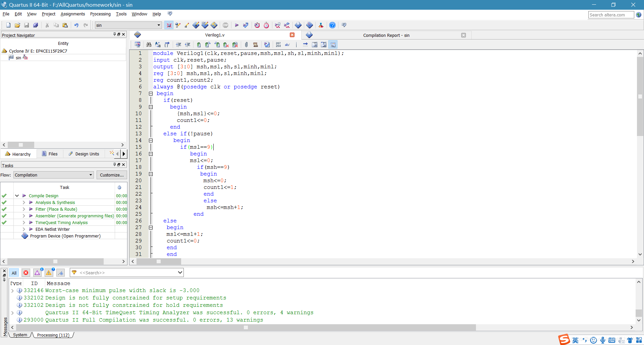Screen dimensions: 644x345
Task: Start compilation with the purple play icon
Action: [236, 25]
